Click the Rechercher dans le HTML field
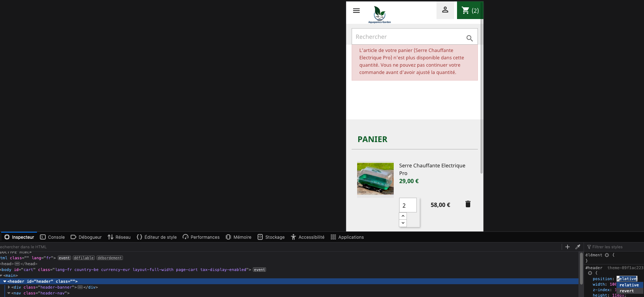Viewport: 644px width, 297px height. click(x=280, y=247)
